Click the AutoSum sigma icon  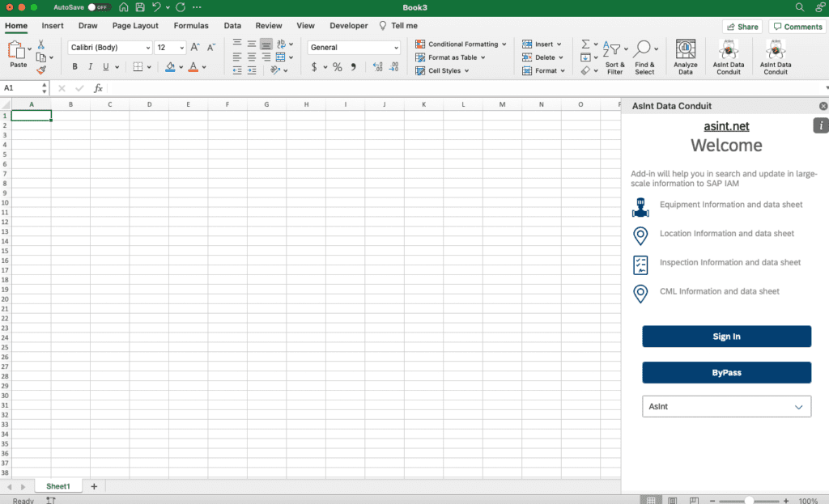(x=585, y=44)
